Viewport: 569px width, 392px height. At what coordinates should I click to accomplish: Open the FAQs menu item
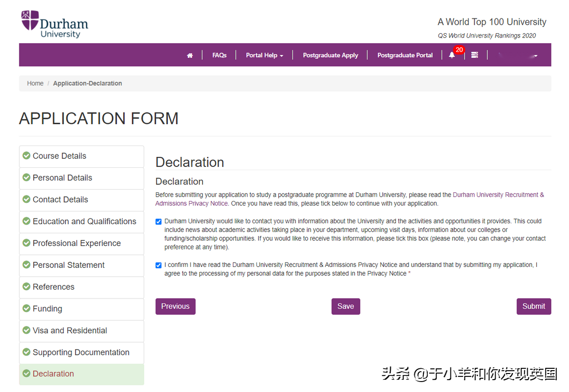click(219, 55)
